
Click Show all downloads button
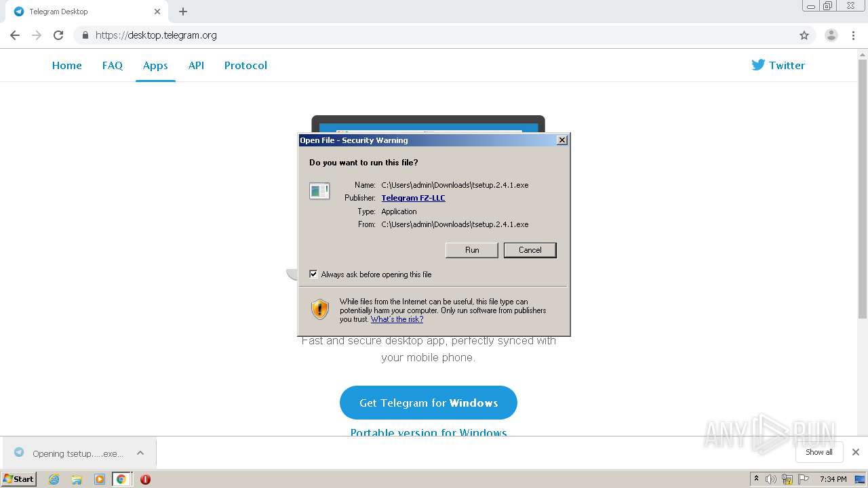[x=819, y=452]
